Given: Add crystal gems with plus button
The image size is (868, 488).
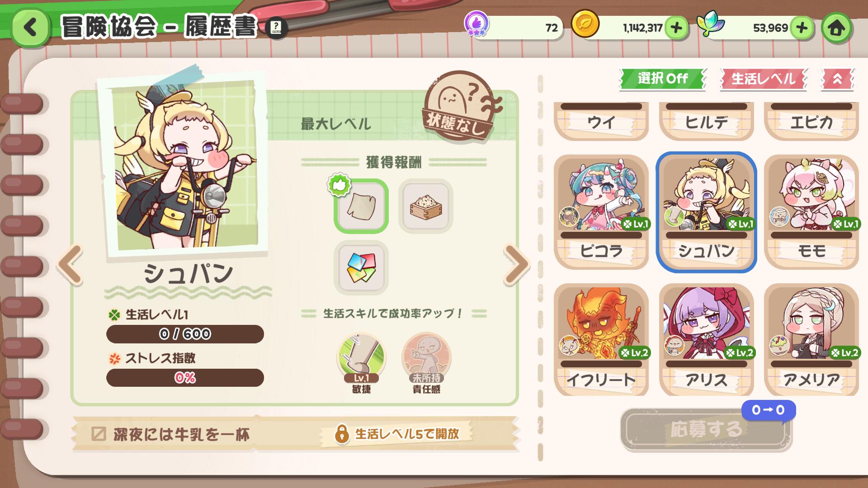Looking at the screenshot, I should tap(802, 28).
